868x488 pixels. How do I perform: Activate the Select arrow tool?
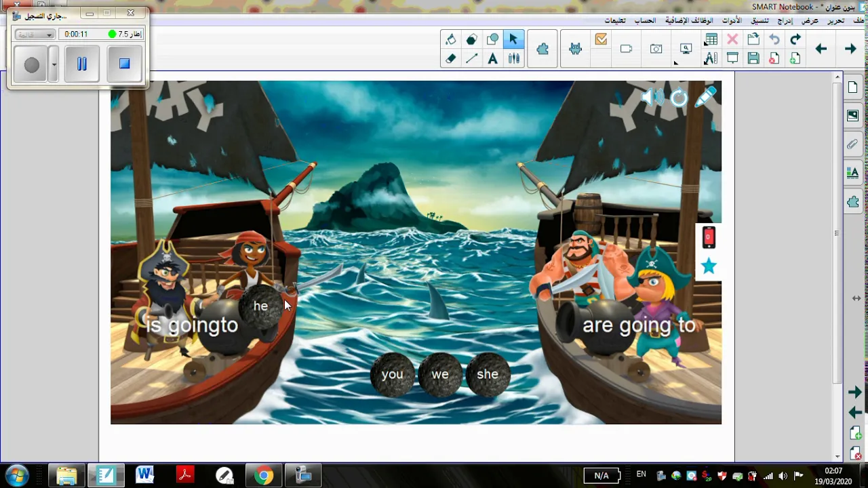coord(513,39)
